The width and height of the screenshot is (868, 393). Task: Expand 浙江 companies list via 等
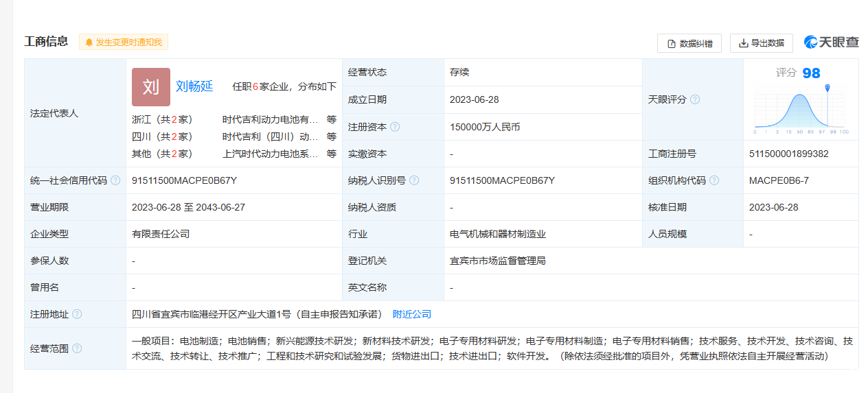tap(332, 119)
